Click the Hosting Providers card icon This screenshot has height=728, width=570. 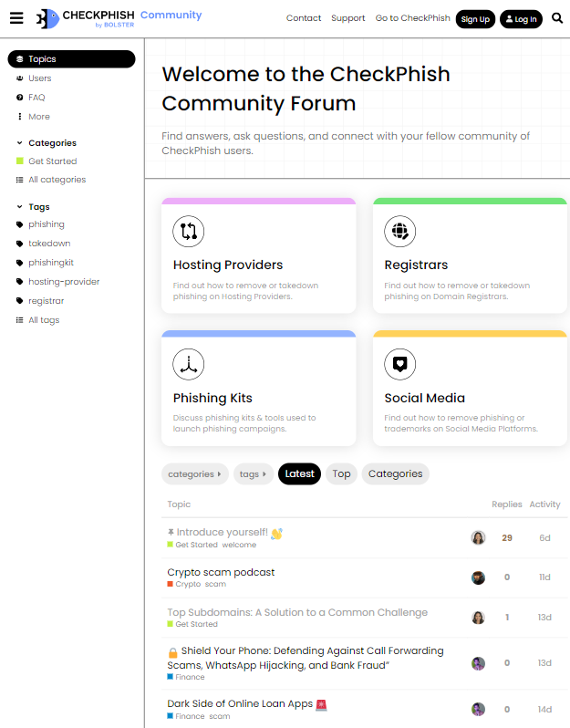(x=189, y=231)
